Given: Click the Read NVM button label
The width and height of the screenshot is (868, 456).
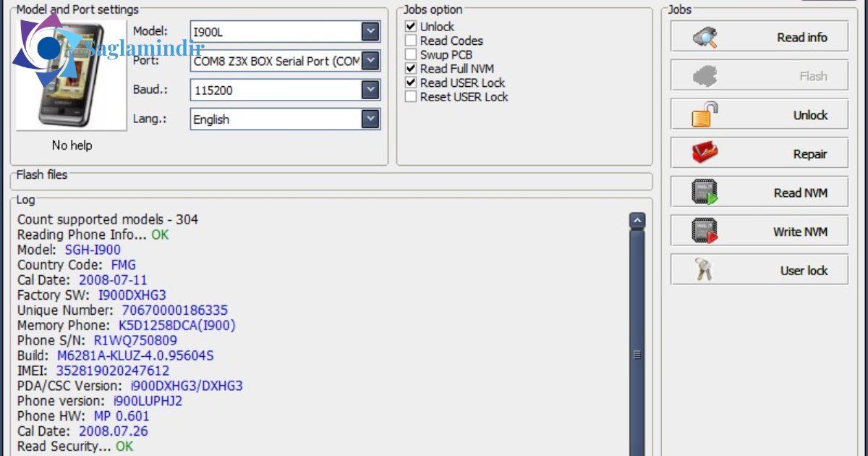Looking at the screenshot, I should pyautogui.click(x=801, y=193).
